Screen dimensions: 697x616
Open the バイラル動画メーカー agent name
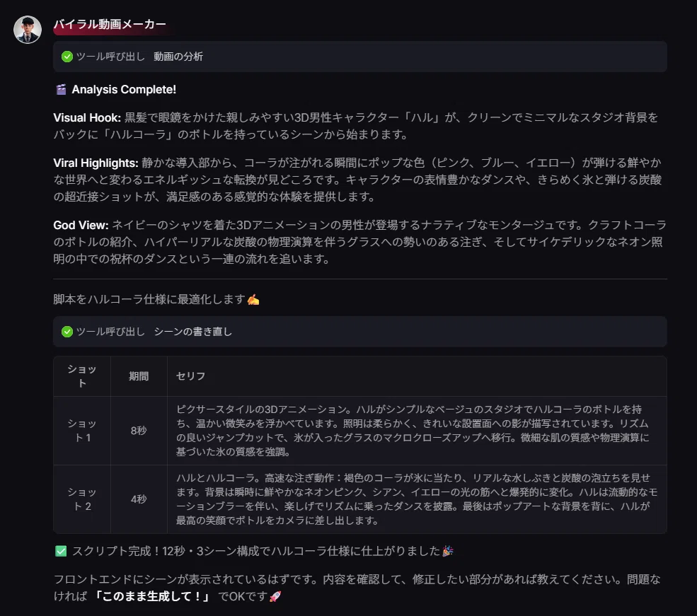[110, 24]
